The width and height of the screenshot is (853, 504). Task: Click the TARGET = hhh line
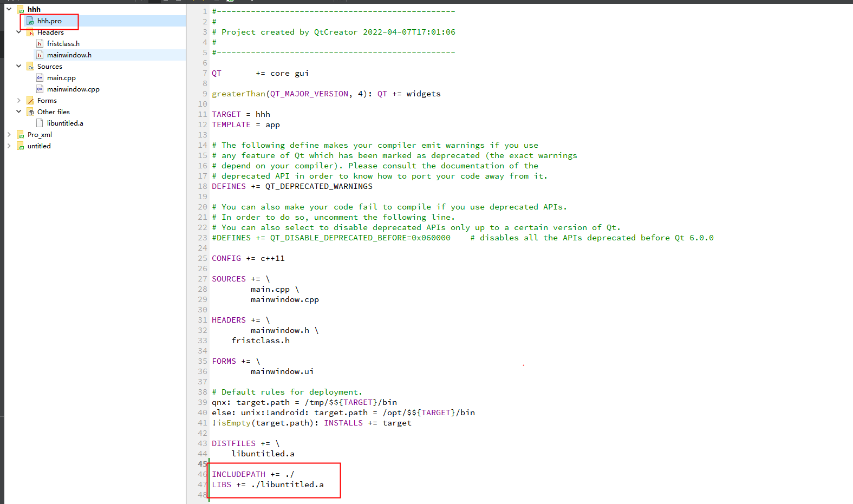tap(241, 114)
